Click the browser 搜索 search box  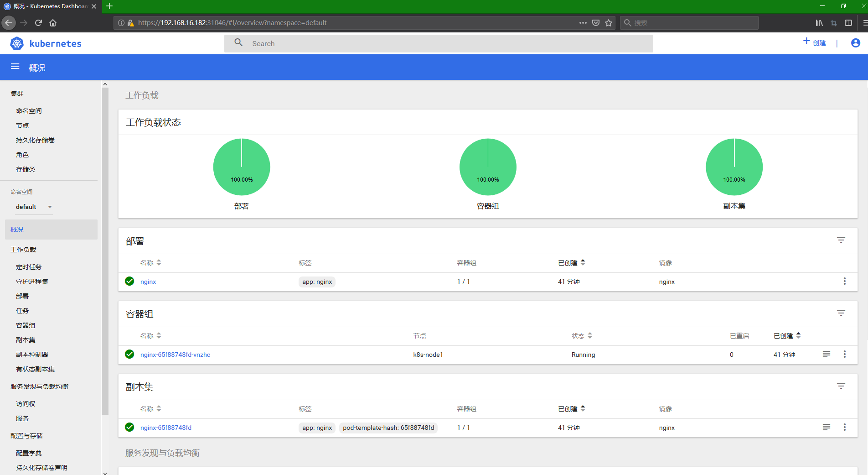(x=689, y=23)
